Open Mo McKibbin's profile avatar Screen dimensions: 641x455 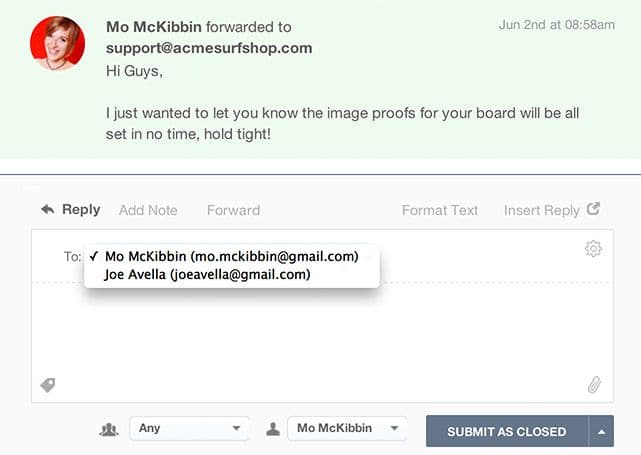click(57, 43)
